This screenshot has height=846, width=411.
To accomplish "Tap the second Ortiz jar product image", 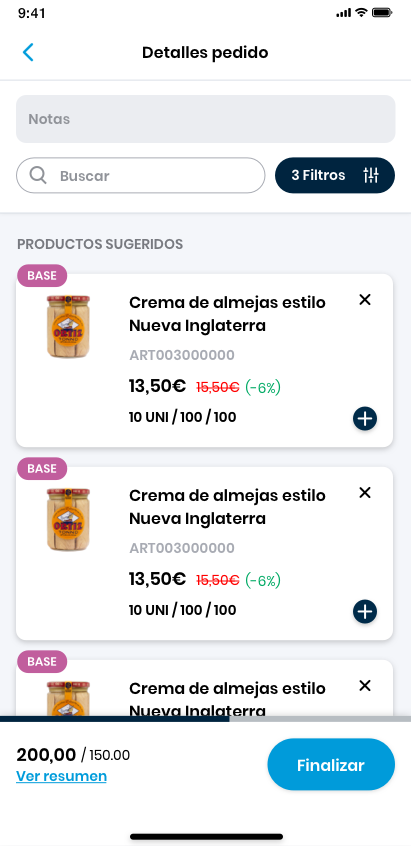I will pyautogui.click(x=68, y=520).
